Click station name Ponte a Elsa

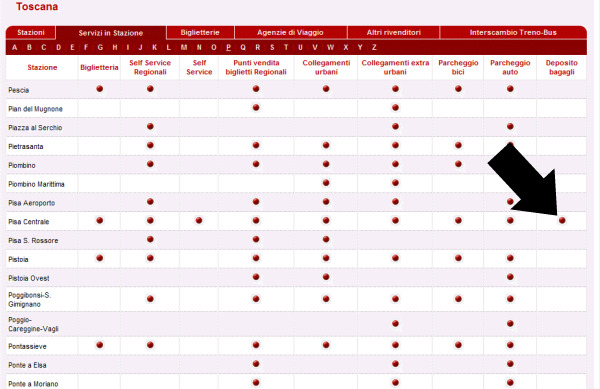tap(27, 365)
